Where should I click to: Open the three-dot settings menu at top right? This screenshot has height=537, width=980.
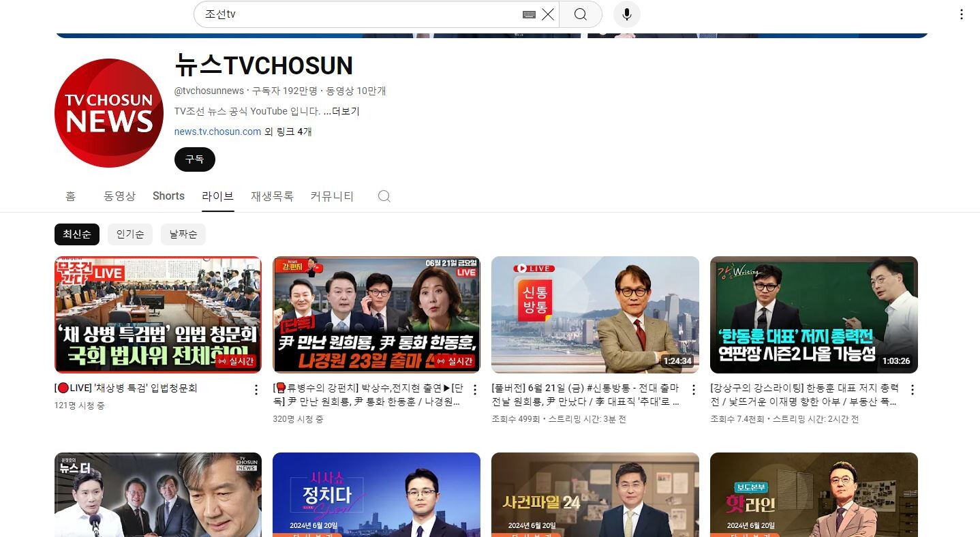[962, 14]
